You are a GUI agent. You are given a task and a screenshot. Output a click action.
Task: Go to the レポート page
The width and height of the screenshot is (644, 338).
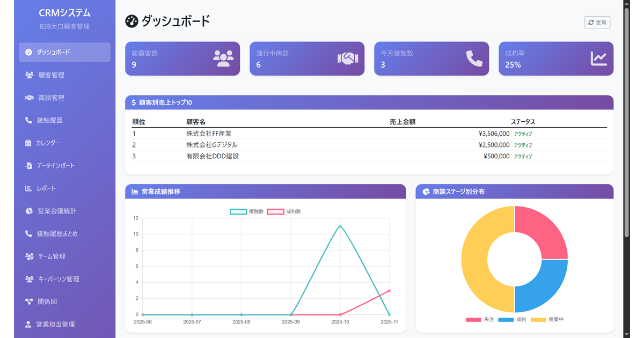click(46, 188)
